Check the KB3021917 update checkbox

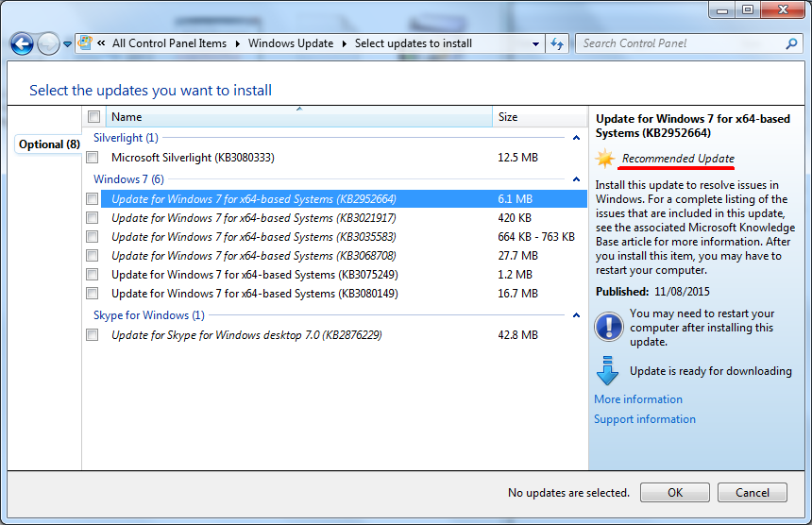[93, 217]
